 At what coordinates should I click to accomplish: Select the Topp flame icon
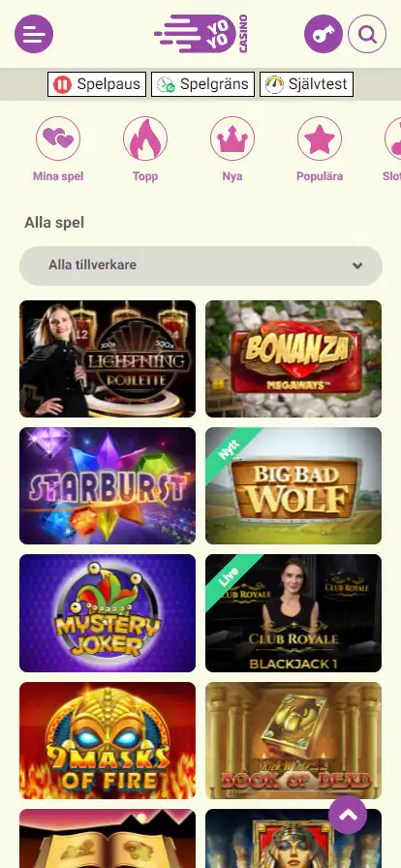click(x=145, y=139)
